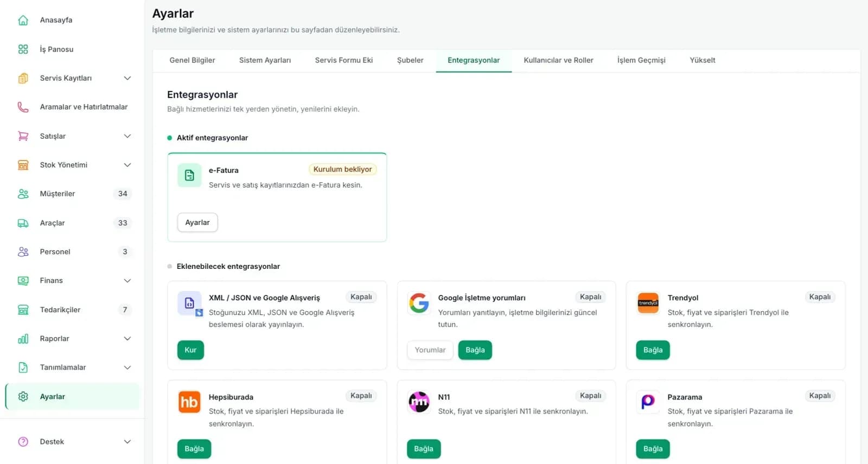Screen dimensions: 868x464
Task: Click the Google logo on İşletme yorumları card
Action: [419, 303]
